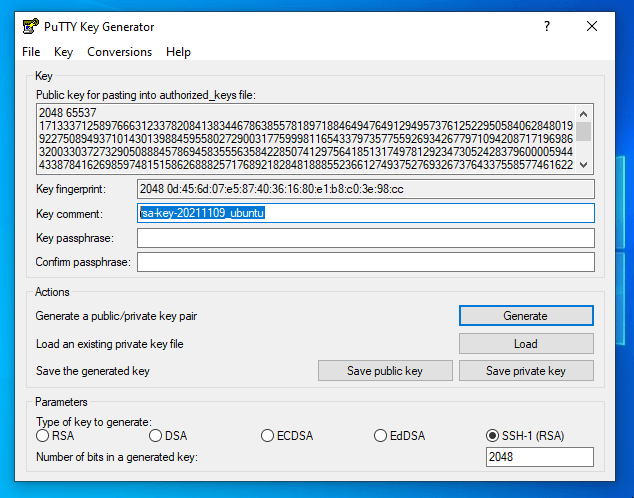
Task: Click the title bar help question mark
Action: point(547,27)
